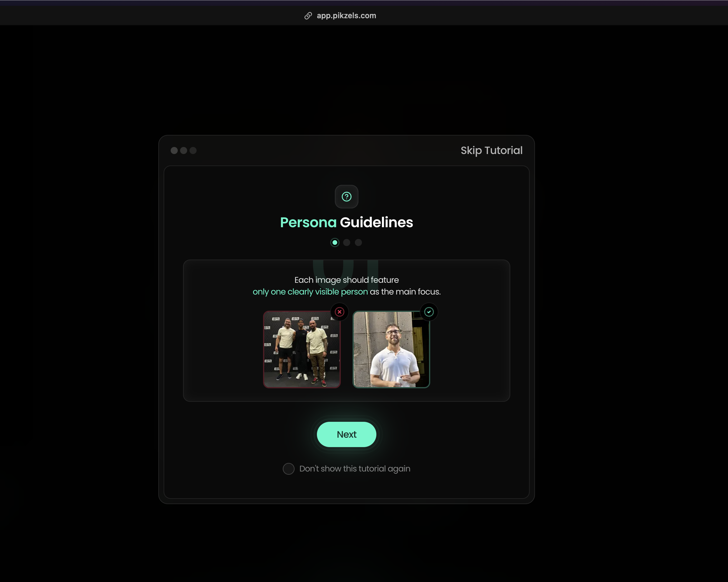This screenshot has width=728, height=582.
Task: Click the red X badge icon
Action: tap(340, 312)
